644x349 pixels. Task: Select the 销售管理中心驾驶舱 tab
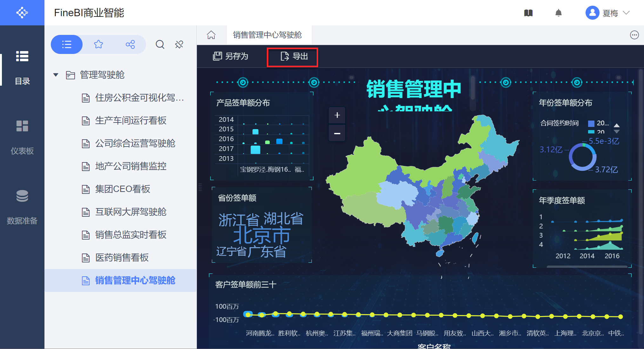tap(267, 35)
